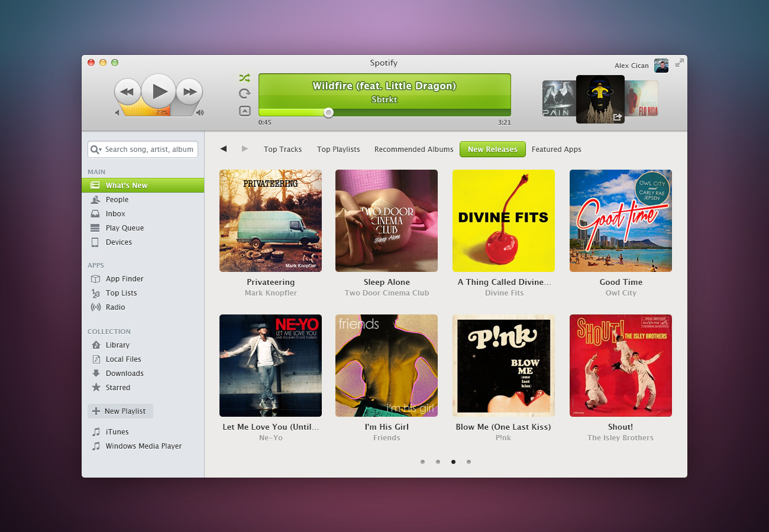Click the A Thing Called Divine… album title
The width and height of the screenshot is (769, 532).
505,283
